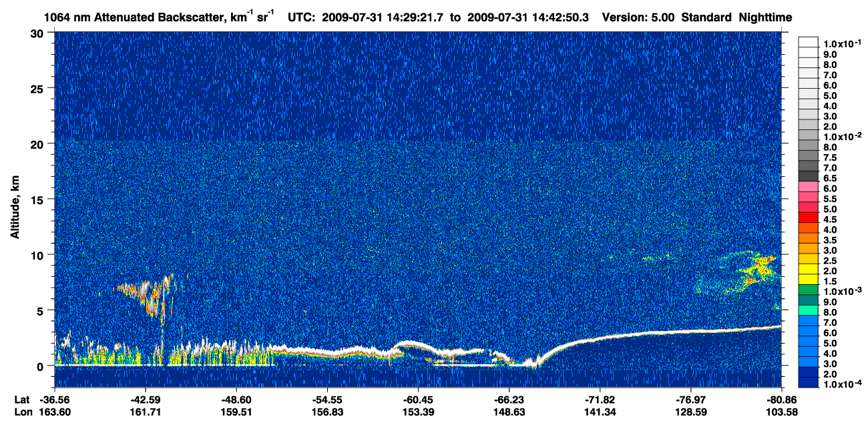This screenshot has height=445, width=868.
Task: Click latitude value -48.60
Action: coord(236,400)
